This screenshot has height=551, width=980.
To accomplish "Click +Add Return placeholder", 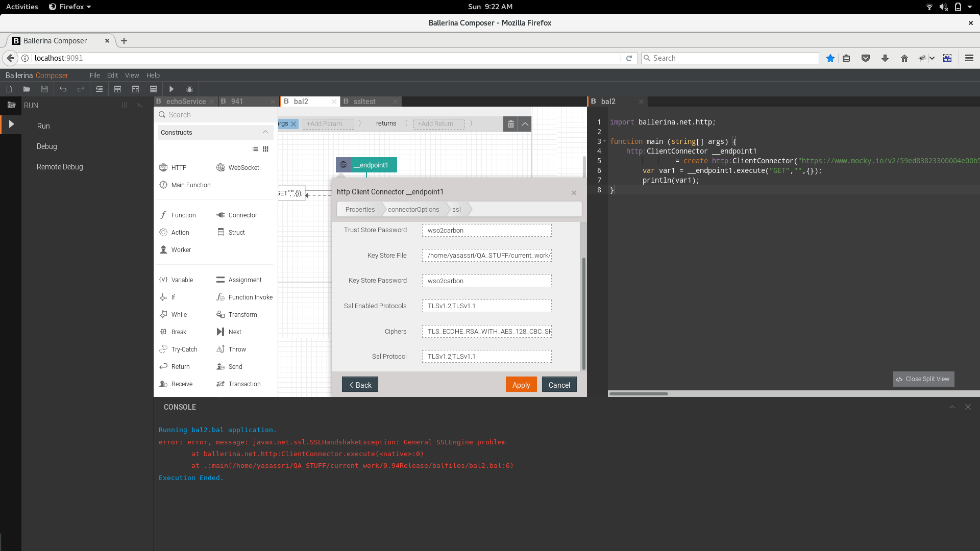I will pyautogui.click(x=439, y=123).
